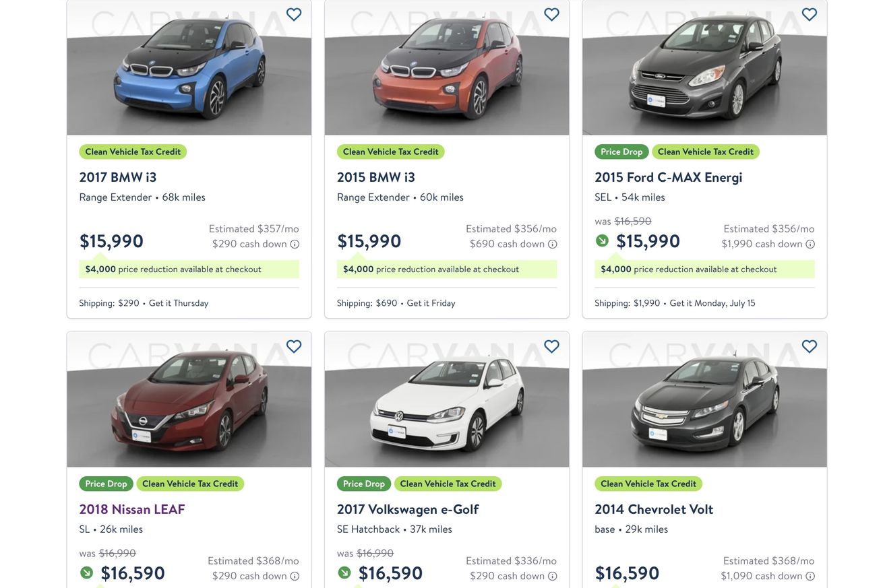
Task: Favorite the 2015 Ford C-MAX Energi listing
Action: click(810, 14)
